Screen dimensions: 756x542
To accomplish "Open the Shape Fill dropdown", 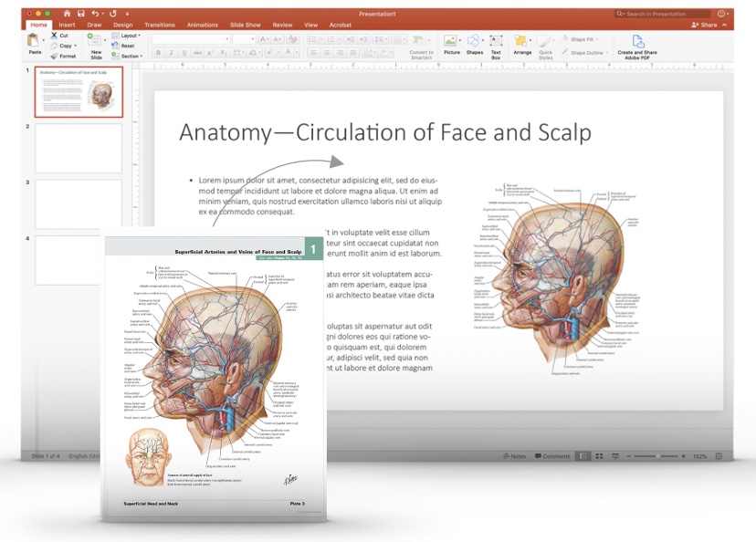I will [x=581, y=39].
